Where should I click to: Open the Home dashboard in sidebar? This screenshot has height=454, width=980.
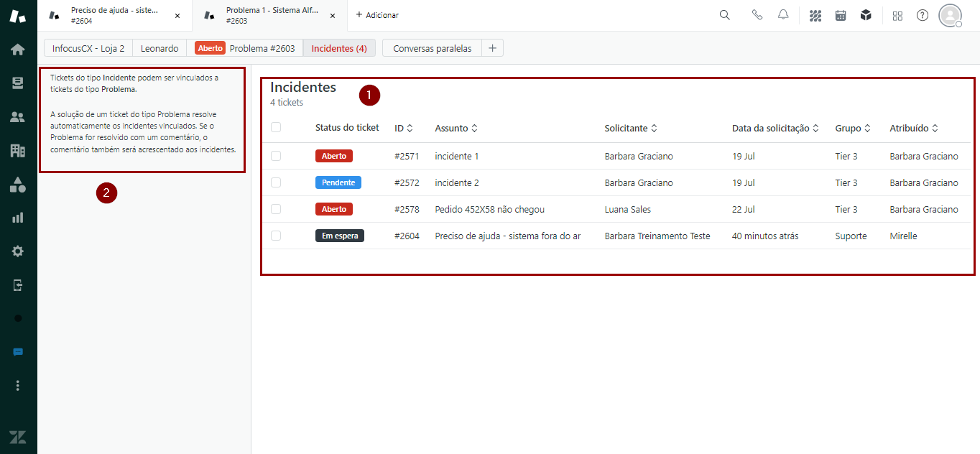click(x=17, y=50)
